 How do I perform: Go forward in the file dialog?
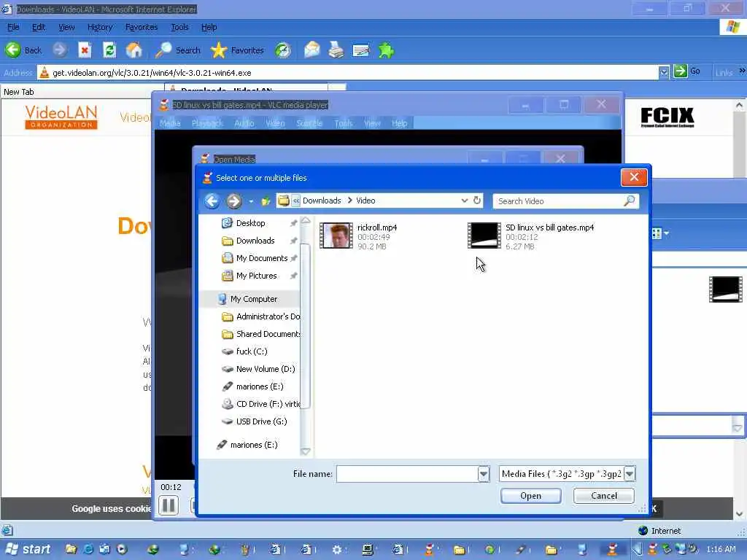point(234,201)
